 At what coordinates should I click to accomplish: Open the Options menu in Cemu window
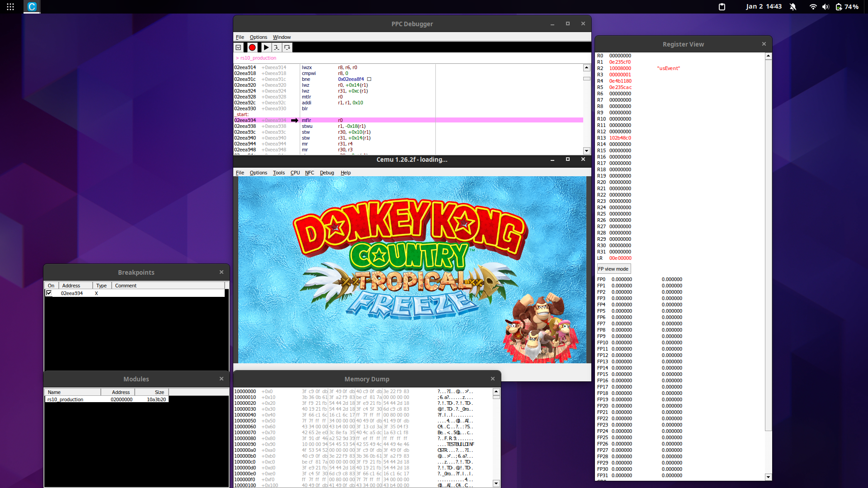tap(259, 173)
